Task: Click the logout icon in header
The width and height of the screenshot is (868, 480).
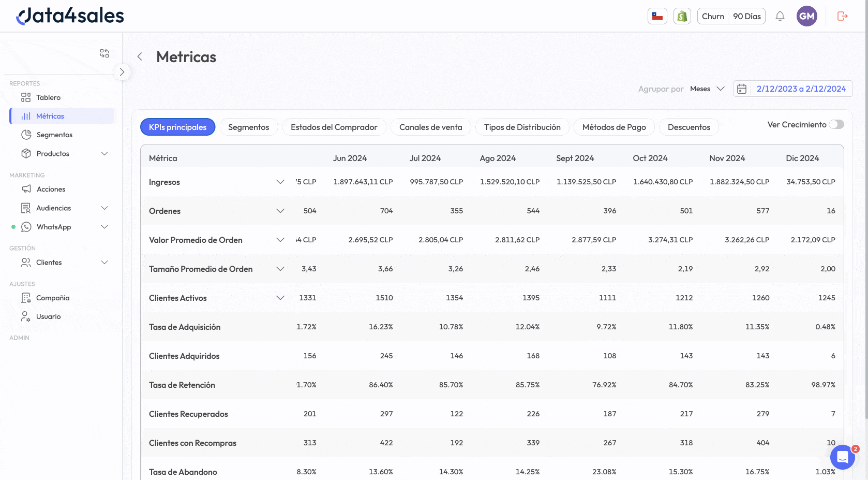Action: [x=842, y=16]
